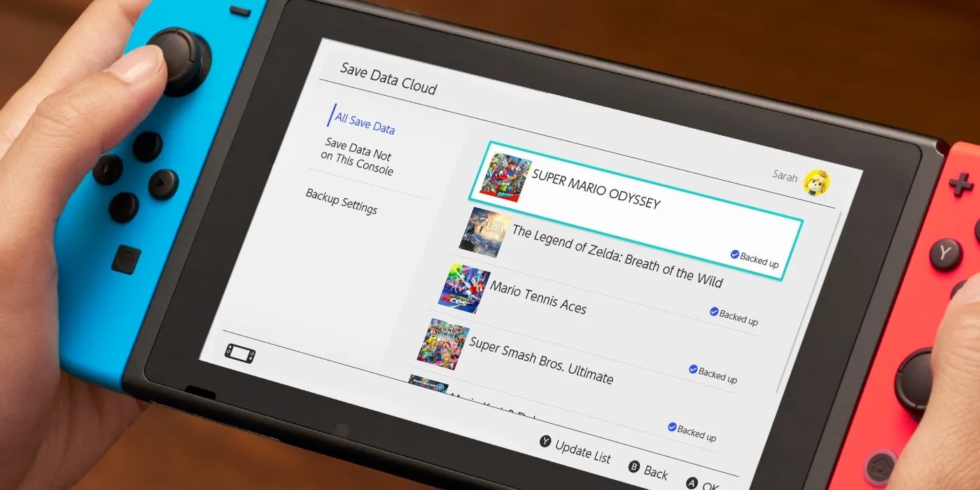
Task: Click Sarah's profile avatar icon
Action: tap(818, 182)
